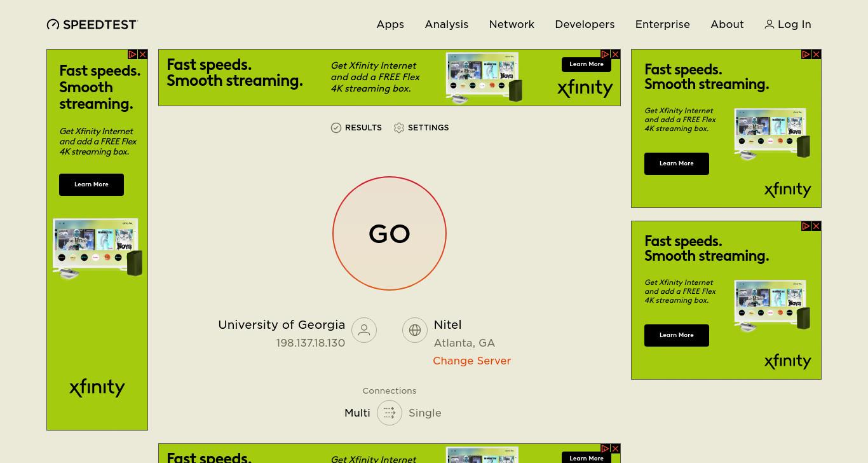Click the Nitel server name
This screenshot has width=868, height=463.
tap(447, 324)
